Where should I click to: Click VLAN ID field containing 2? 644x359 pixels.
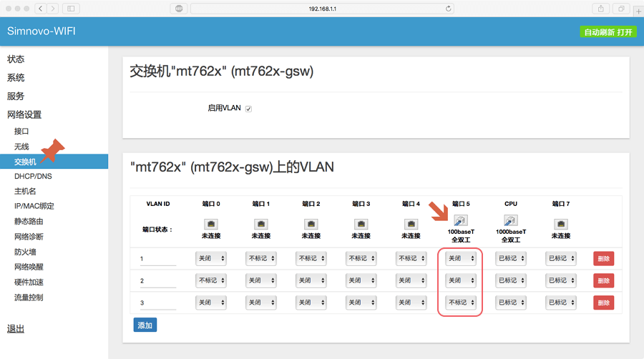tap(158, 281)
